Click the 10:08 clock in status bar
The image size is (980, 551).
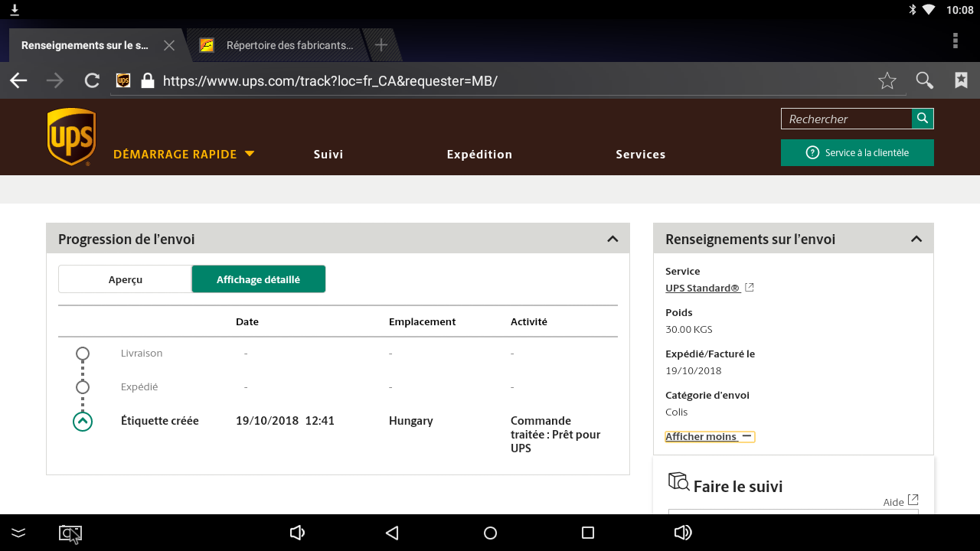[959, 9]
